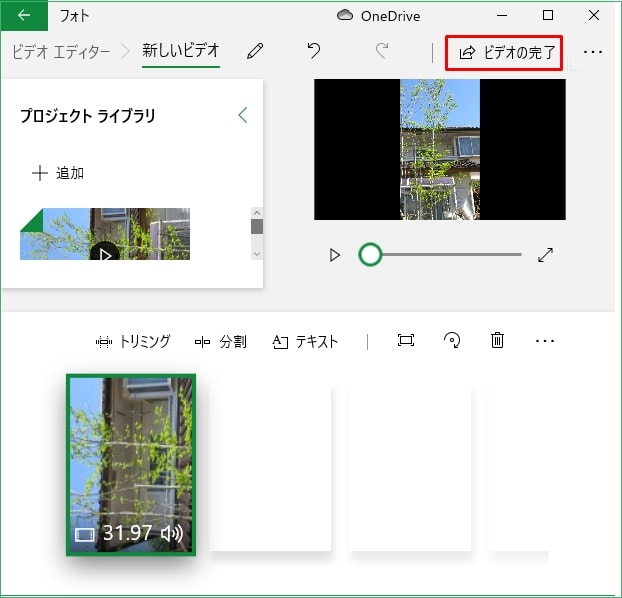Click the OneDrive cloud icon
The height and width of the screenshot is (598, 622).
coord(345,15)
